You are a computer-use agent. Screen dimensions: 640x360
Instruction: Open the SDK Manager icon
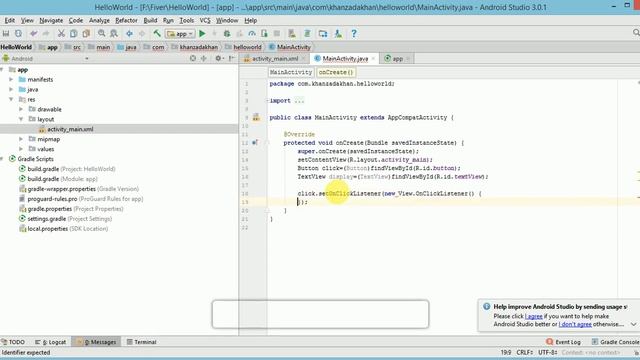(338, 33)
